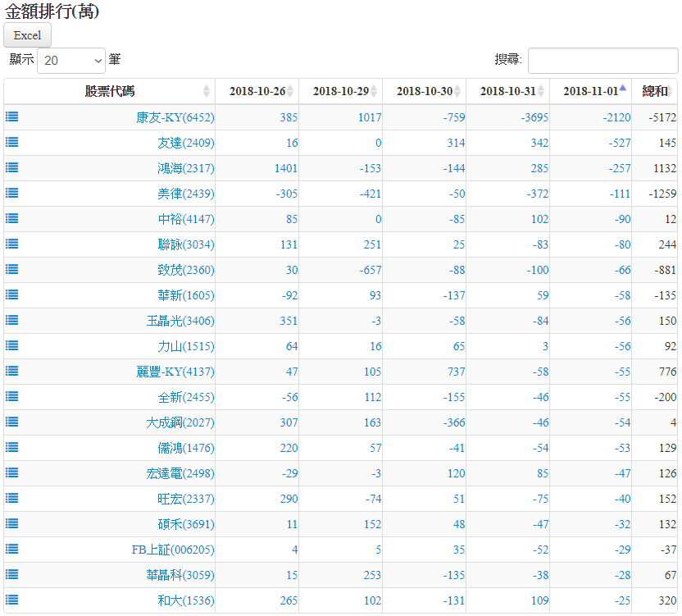Click inside the 搜尋 search field

[x=602, y=61]
